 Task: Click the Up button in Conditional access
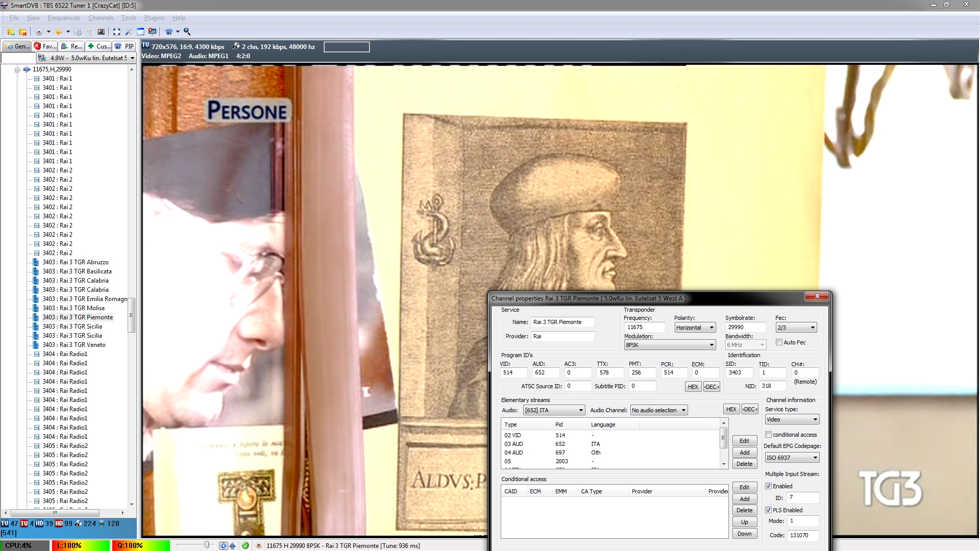(x=744, y=522)
